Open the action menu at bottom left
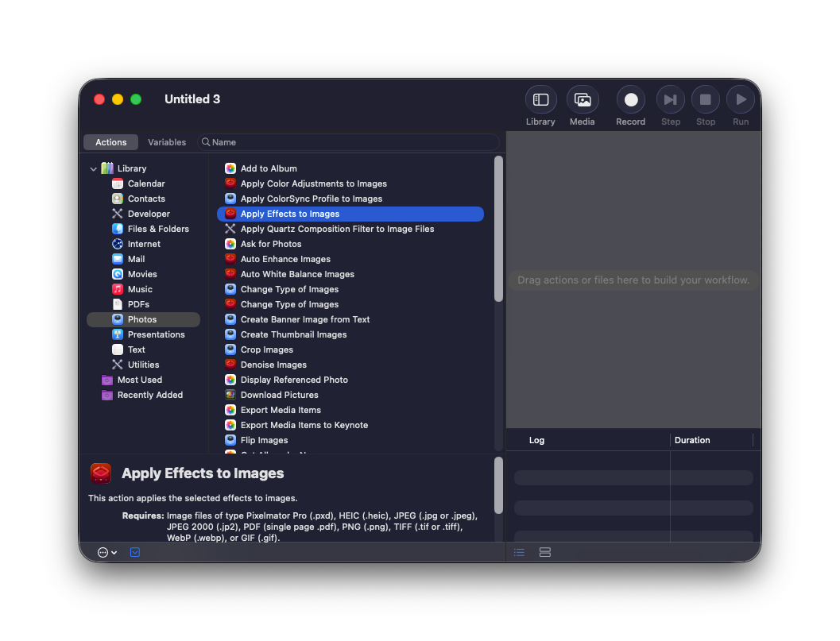 click(x=106, y=552)
